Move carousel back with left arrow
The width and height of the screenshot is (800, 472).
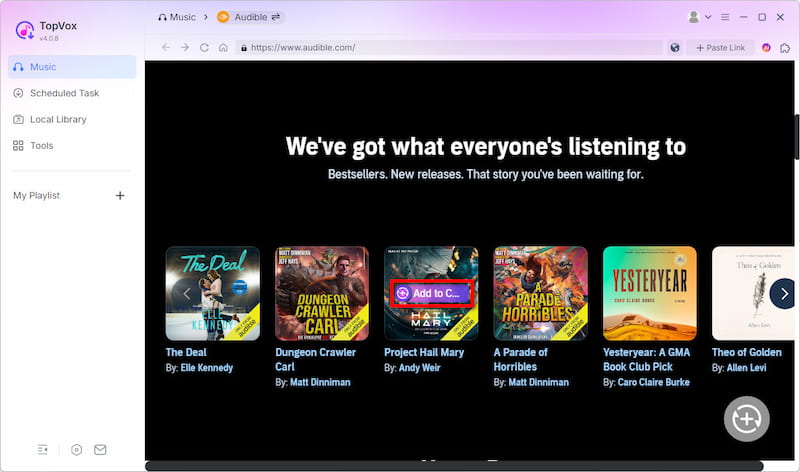[x=187, y=293]
